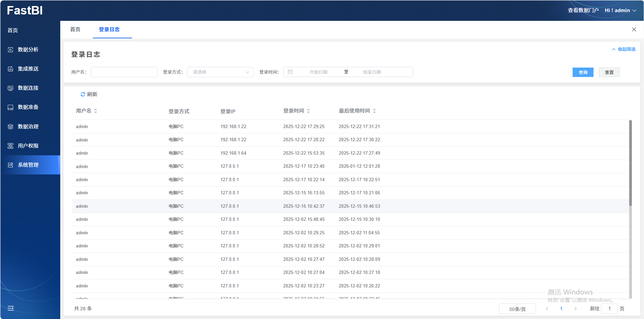Click the 用户名 input field
644x319 pixels.
[x=124, y=72]
